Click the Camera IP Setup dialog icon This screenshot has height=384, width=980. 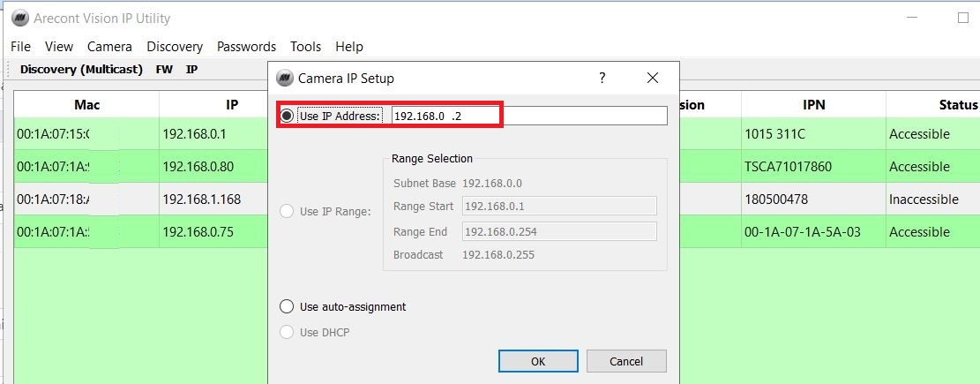click(284, 78)
